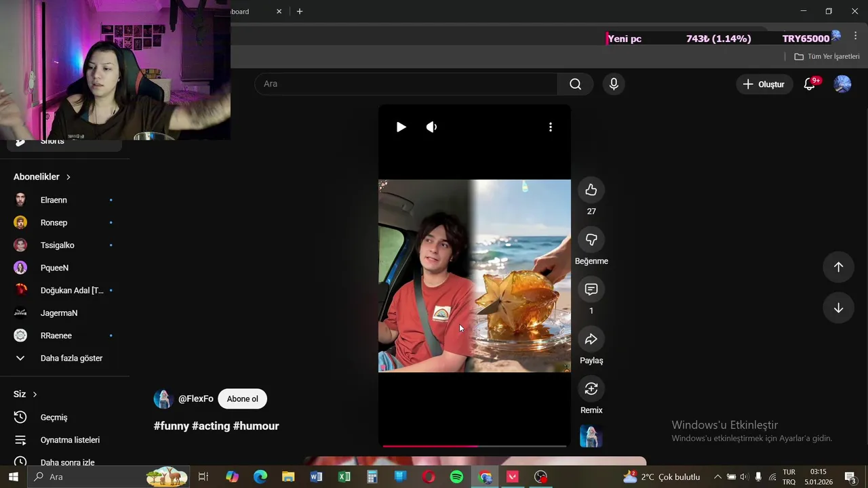Click the video progress bar
The width and height of the screenshot is (868, 488).
point(474,446)
